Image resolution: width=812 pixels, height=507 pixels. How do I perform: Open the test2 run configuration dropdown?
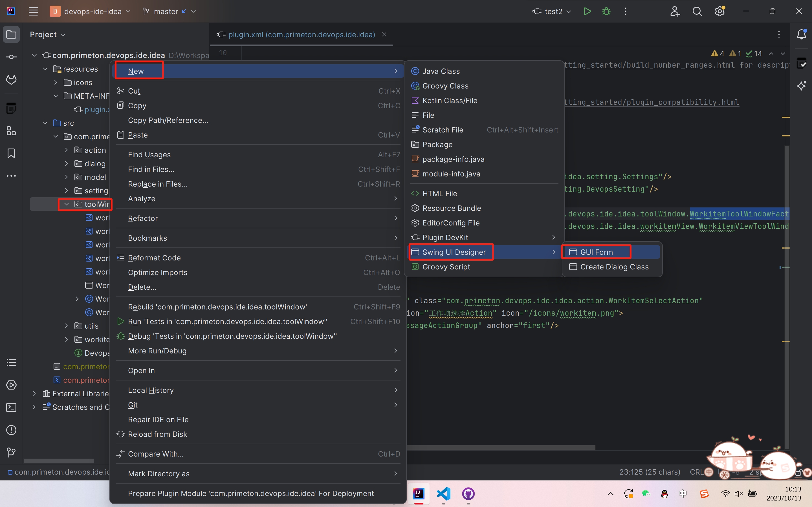click(569, 11)
